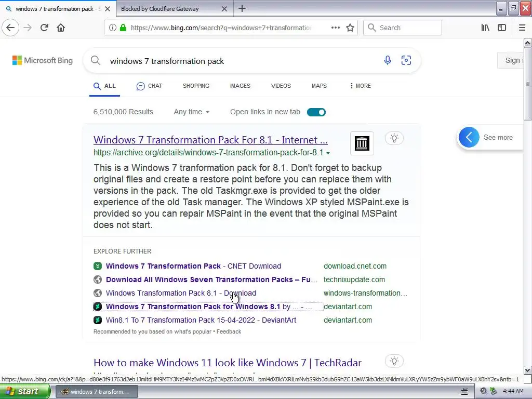Open the MAPS results tab

(320, 86)
